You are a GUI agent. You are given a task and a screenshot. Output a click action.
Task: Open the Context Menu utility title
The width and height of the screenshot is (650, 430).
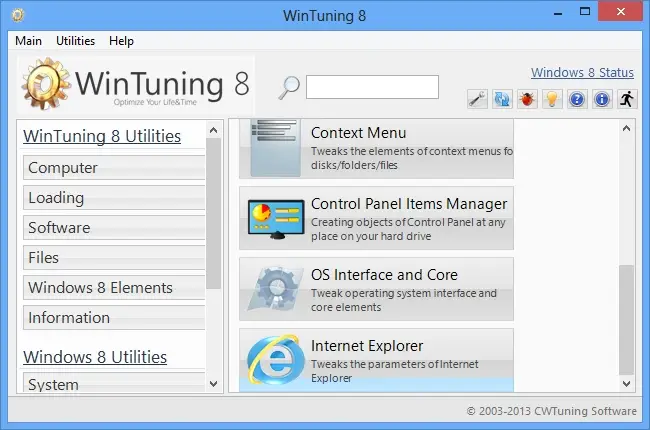[x=359, y=133]
